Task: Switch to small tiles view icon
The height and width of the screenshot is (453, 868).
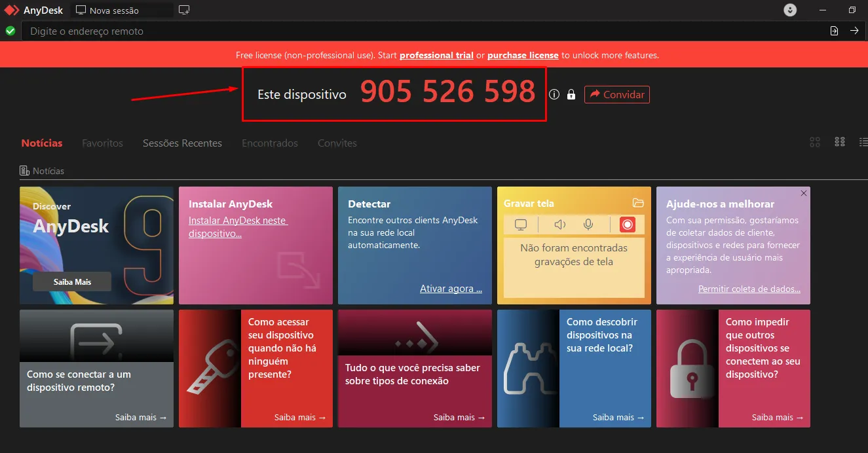Action: coord(840,142)
